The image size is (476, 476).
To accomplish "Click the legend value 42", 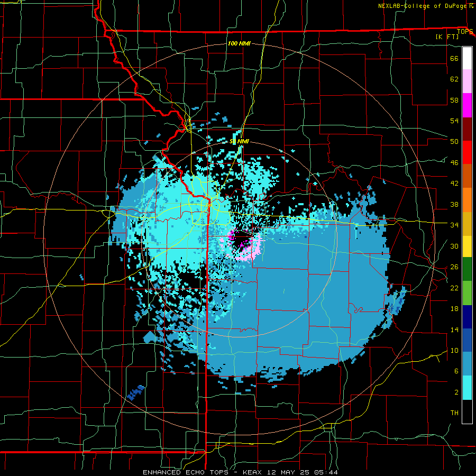I will [x=454, y=184].
